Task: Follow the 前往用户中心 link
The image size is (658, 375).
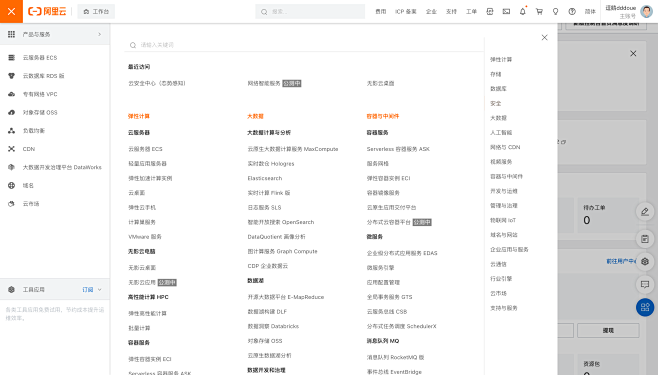Action: [621, 261]
